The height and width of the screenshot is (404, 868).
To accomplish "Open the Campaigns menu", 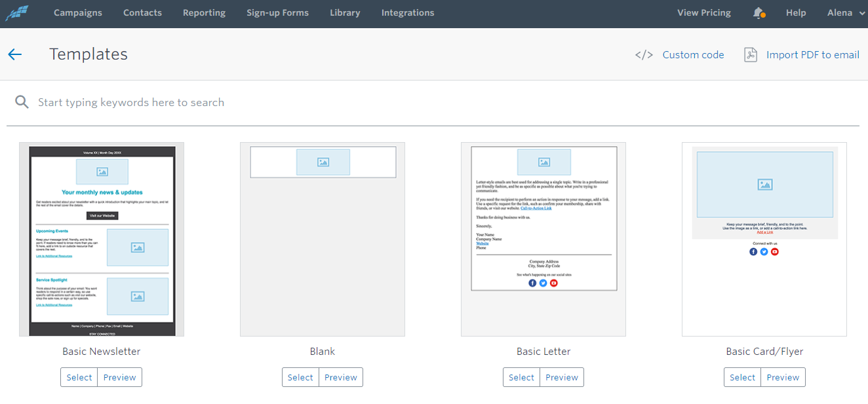I will (x=78, y=13).
